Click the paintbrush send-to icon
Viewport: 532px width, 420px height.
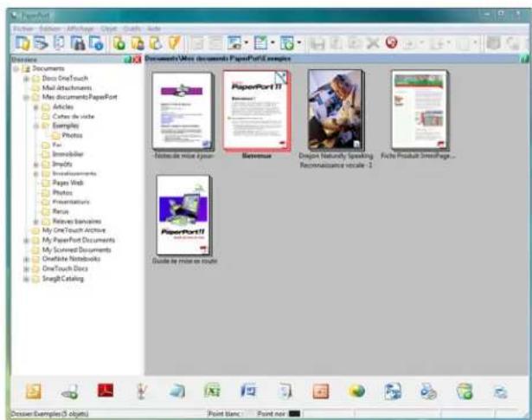click(x=141, y=391)
